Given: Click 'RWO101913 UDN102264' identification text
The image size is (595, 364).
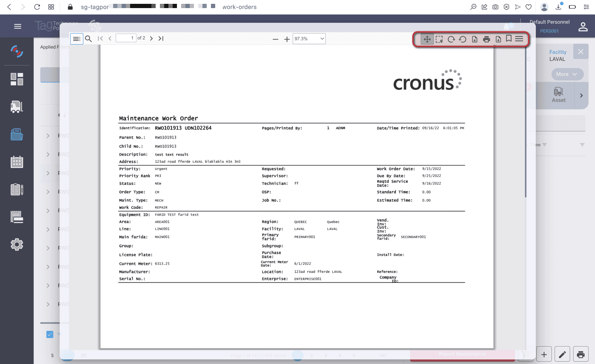Looking at the screenshot, I should click(183, 128).
